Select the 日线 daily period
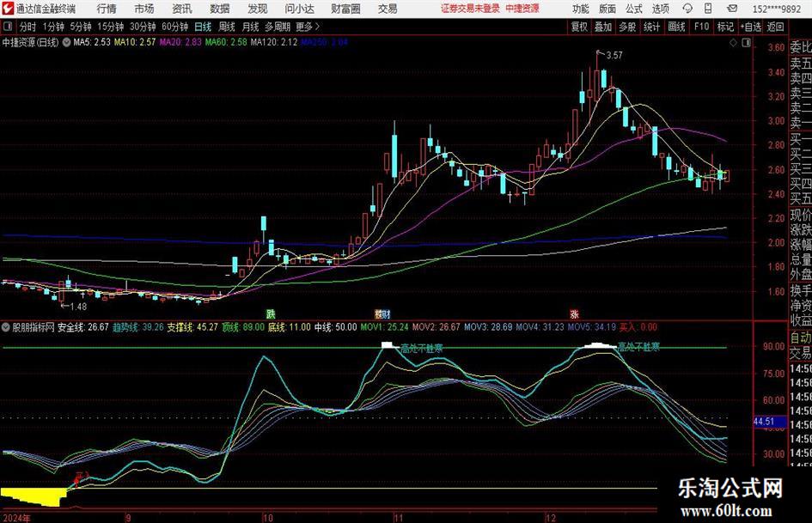 click(203, 27)
